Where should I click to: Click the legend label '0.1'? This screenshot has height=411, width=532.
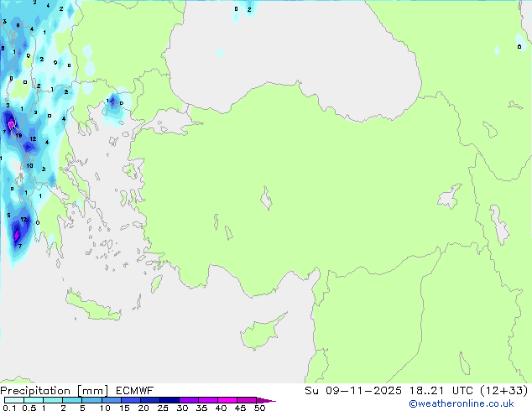click(x=9, y=408)
